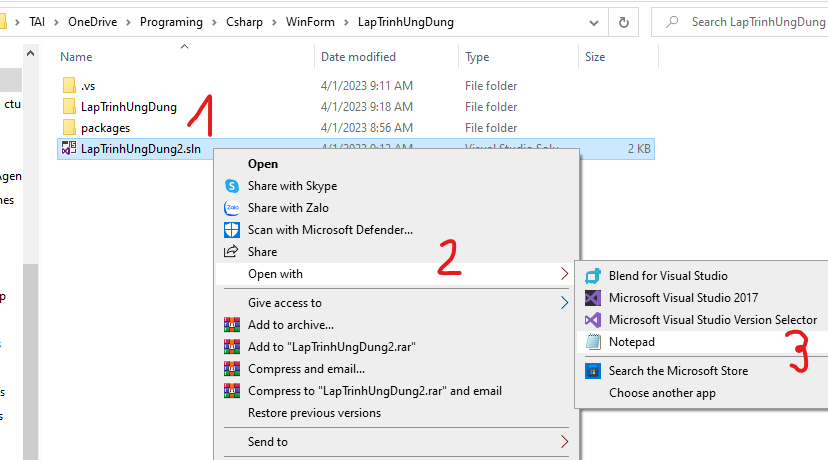The image size is (828, 460).
Task: Click the Skype icon in context menu
Action: coord(232,186)
